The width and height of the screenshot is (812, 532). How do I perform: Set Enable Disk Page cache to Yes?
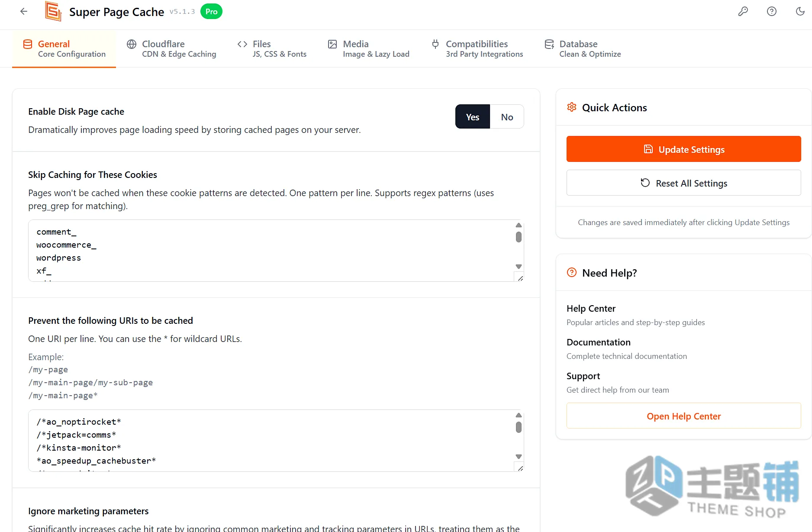(473, 117)
